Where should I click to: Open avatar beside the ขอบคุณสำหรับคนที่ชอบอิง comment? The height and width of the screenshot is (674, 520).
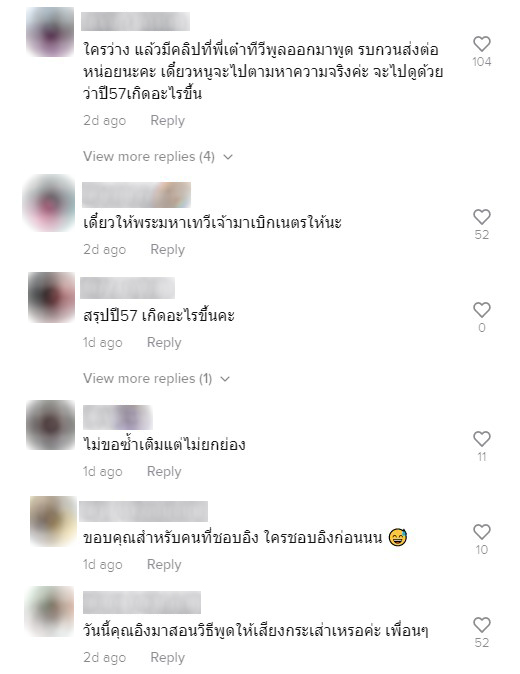click(53, 521)
